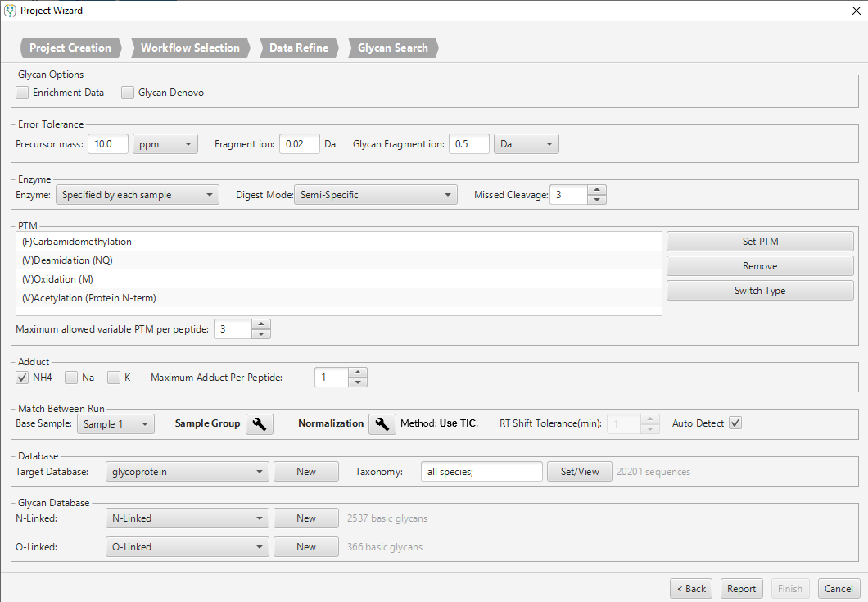The image size is (868, 602).
Task: Decrease maximum variable PTM per peptide
Action: click(x=260, y=334)
